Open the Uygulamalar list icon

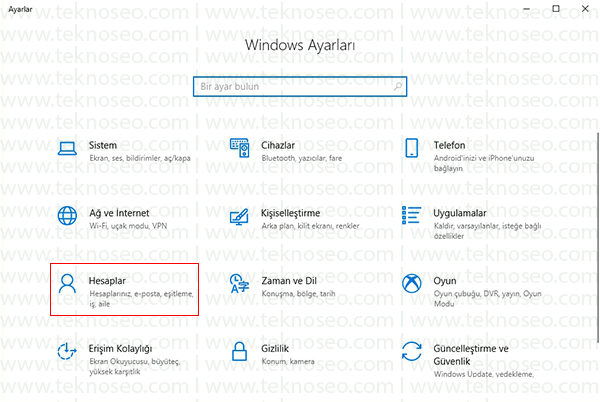point(411,215)
